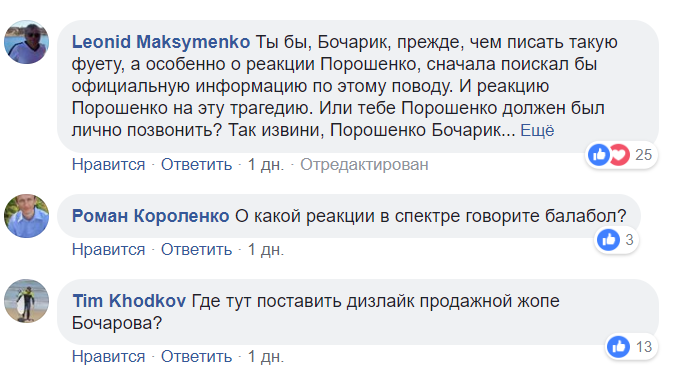Reply to Leonid's comment with Ответить

(196, 165)
